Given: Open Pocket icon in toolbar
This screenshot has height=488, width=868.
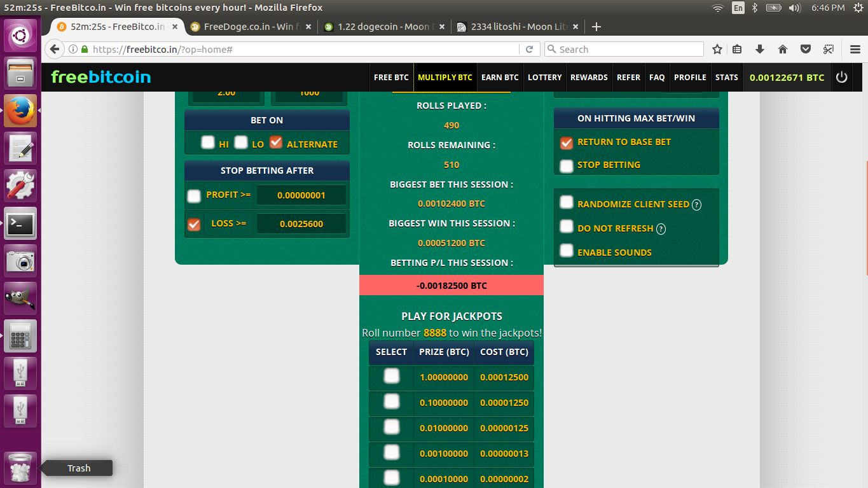Looking at the screenshot, I should pos(805,49).
